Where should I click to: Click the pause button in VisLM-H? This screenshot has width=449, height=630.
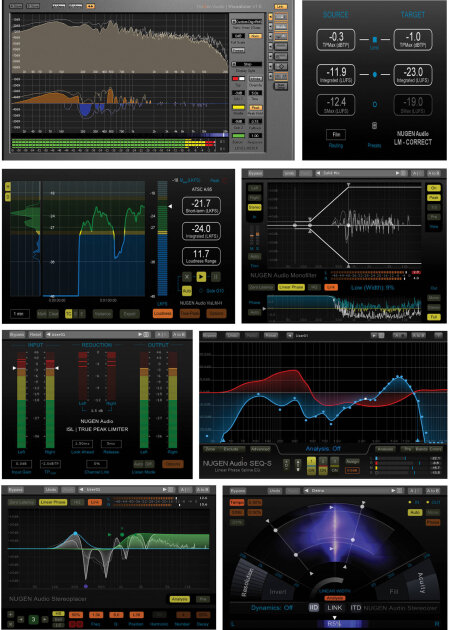tap(216, 276)
